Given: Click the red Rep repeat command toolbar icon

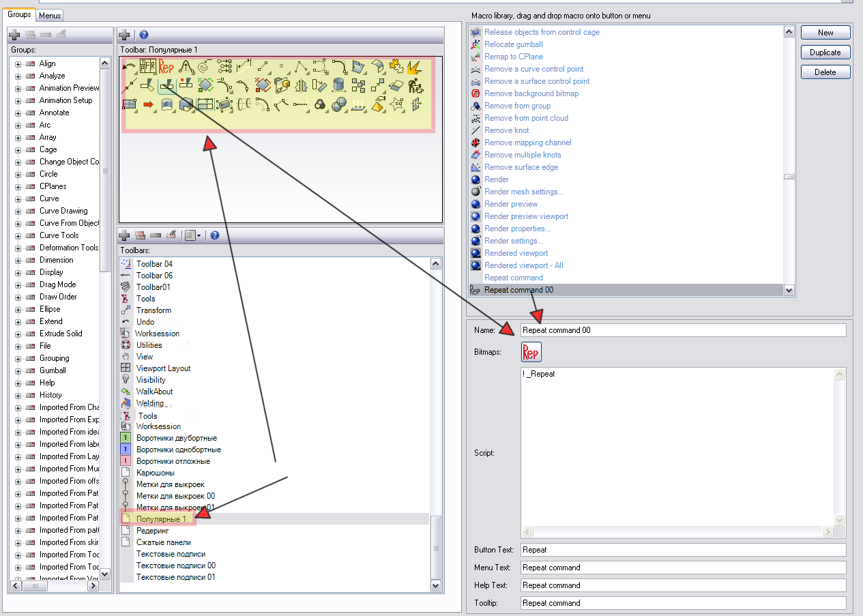Looking at the screenshot, I should pyautogui.click(x=166, y=67).
